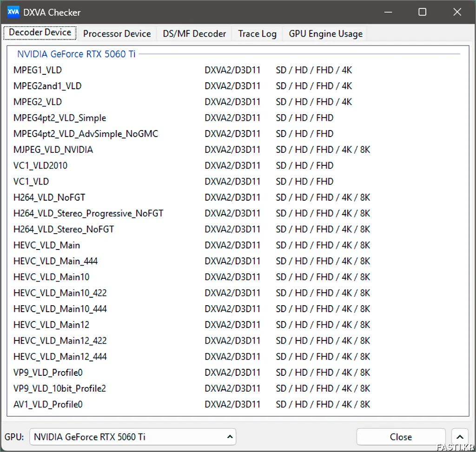Click the resolutions for AV1_VLD_Profile0
The image size is (476, 452).
323,404
